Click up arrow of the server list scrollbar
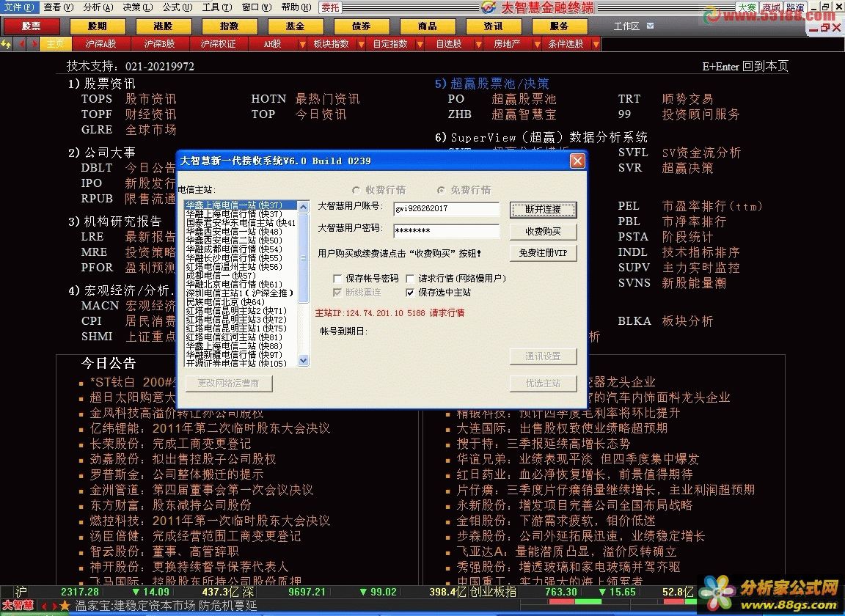The image size is (845, 616). [304, 206]
